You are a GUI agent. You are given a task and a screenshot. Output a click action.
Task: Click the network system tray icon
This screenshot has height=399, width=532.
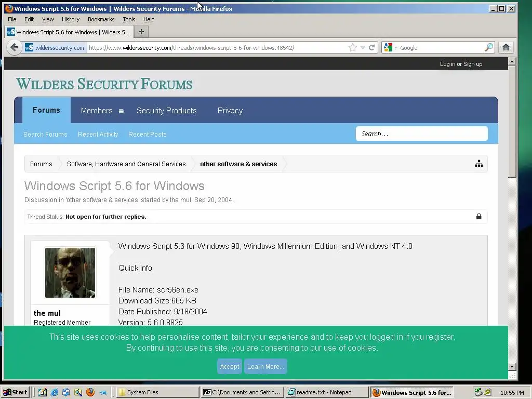478,392
